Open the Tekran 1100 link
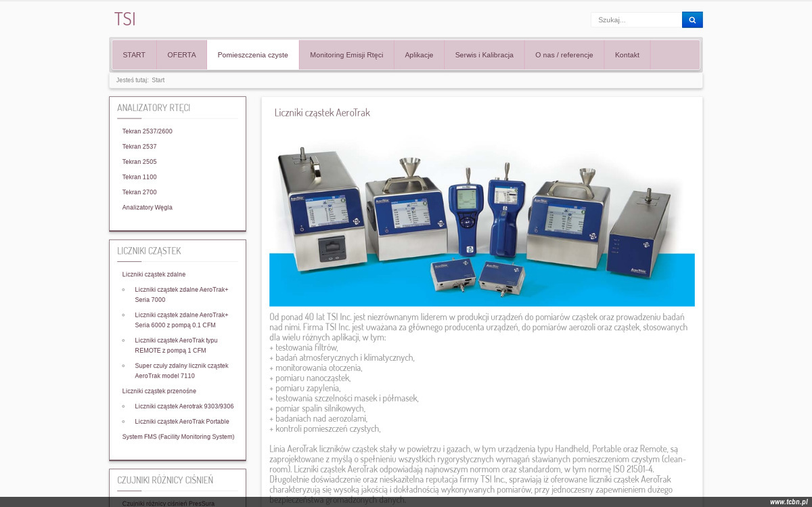 [139, 177]
